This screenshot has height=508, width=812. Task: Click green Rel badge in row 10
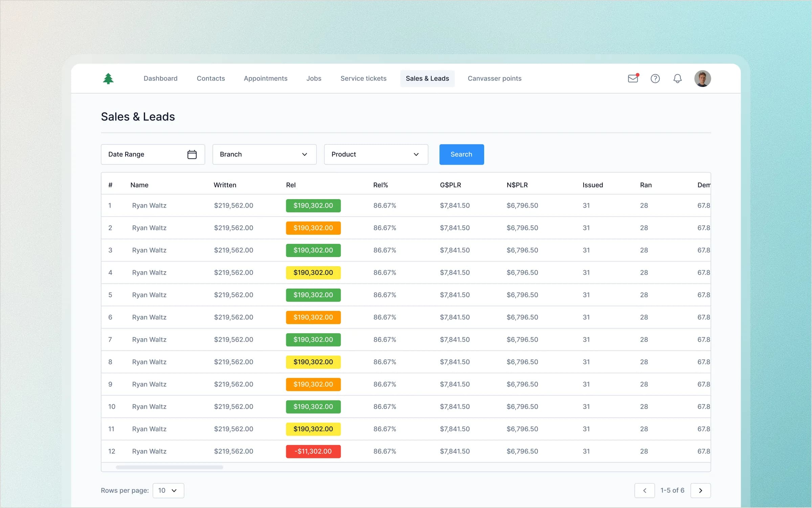click(x=313, y=407)
